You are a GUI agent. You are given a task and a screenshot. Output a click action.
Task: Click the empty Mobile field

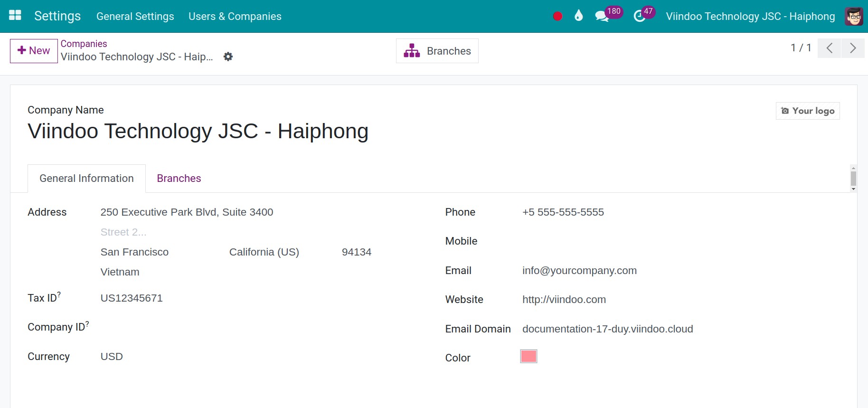[x=680, y=241]
